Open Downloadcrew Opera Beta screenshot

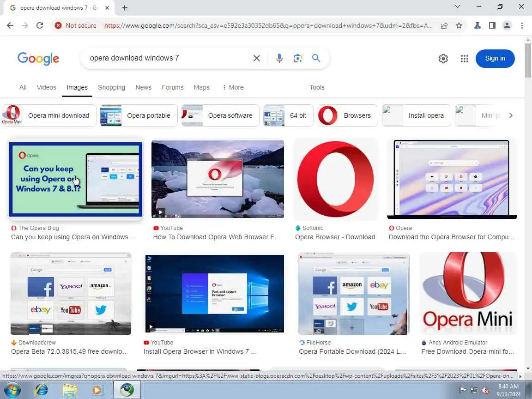click(71, 294)
